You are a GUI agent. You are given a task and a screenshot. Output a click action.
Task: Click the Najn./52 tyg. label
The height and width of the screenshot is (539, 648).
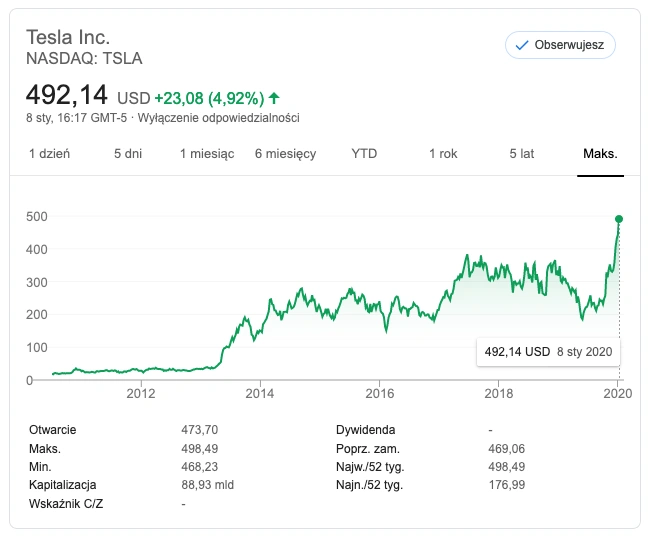[369, 485]
